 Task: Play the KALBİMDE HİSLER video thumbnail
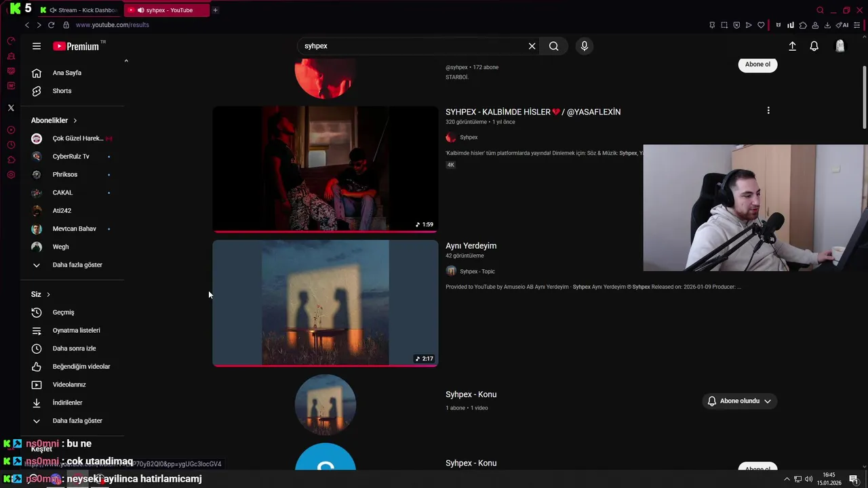(x=325, y=169)
